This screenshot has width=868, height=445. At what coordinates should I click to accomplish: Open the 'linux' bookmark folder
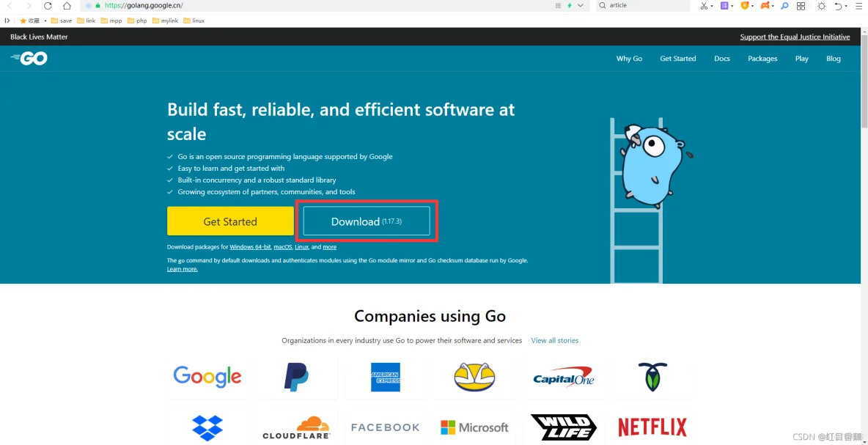click(194, 21)
